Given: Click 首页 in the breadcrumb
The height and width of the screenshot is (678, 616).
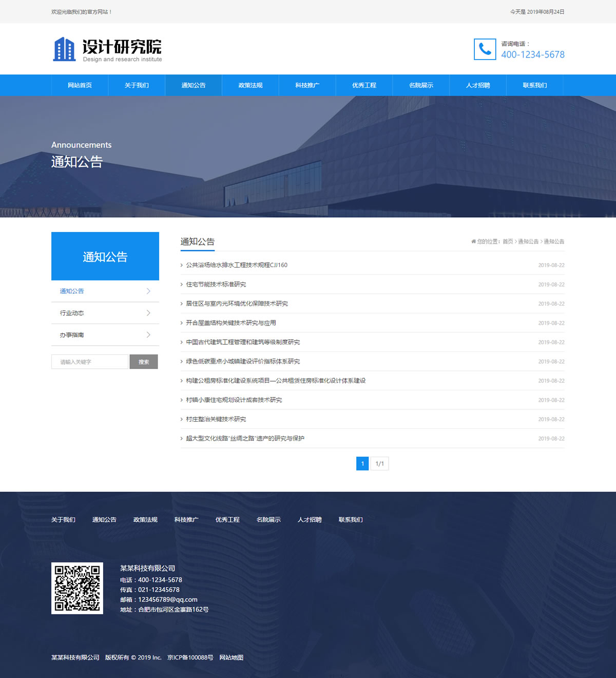Looking at the screenshot, I should (508, 241).
